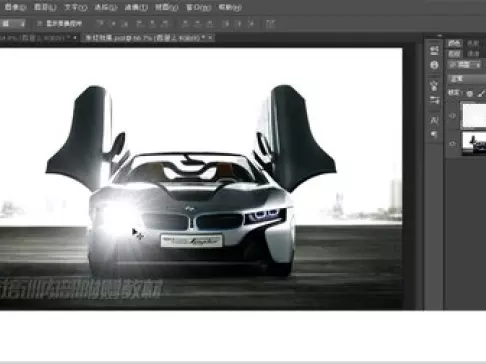Screen dimensions: 486x364
Task: Close the active document tab
Action: (x=211, y=38)
